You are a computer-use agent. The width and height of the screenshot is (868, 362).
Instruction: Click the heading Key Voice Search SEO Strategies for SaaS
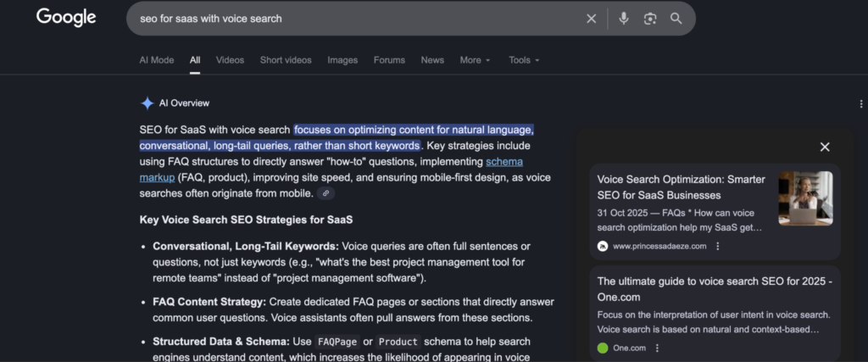(x=246, y=220)
